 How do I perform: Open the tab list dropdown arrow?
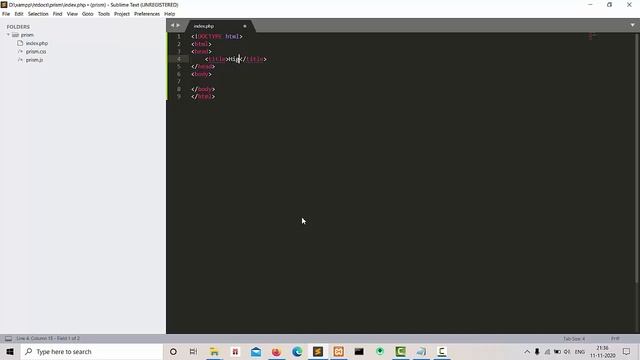632,25
